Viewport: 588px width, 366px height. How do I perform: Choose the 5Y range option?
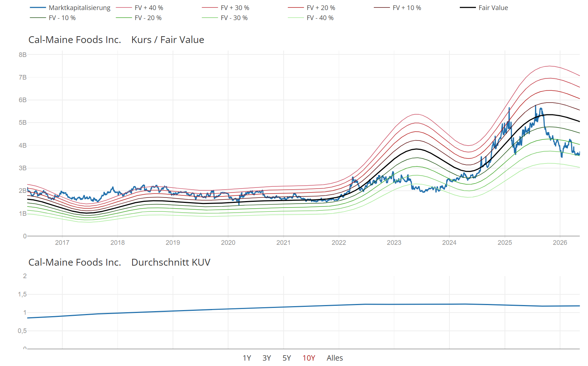[x=287, y=358]
